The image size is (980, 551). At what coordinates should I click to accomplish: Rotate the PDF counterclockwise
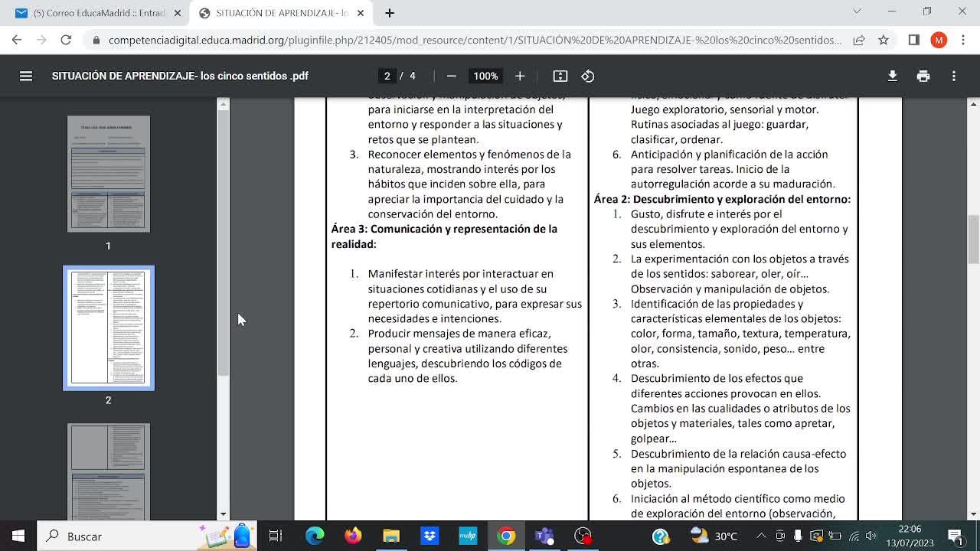point(588,76)
